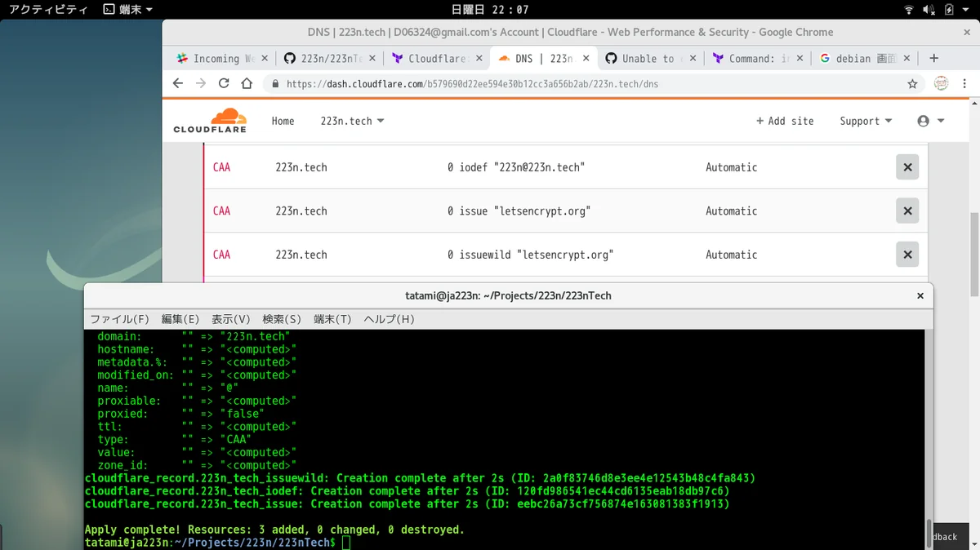Open the account user menu

coord(931,121)
